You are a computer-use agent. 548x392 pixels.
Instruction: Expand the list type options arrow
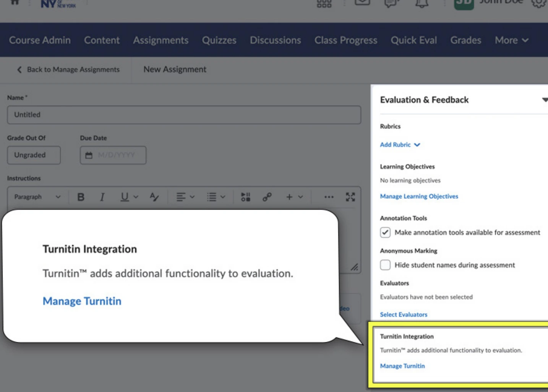(223, 197)
